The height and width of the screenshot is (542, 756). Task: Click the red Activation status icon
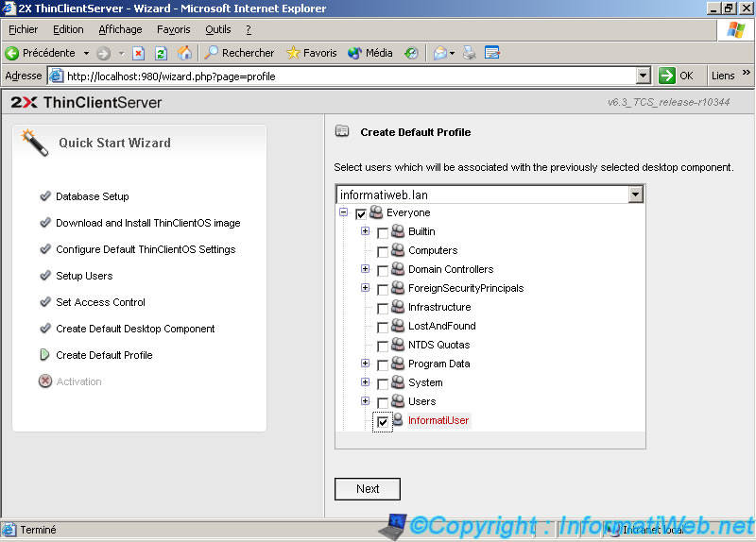pyautogui.click(x=44, y=381)
